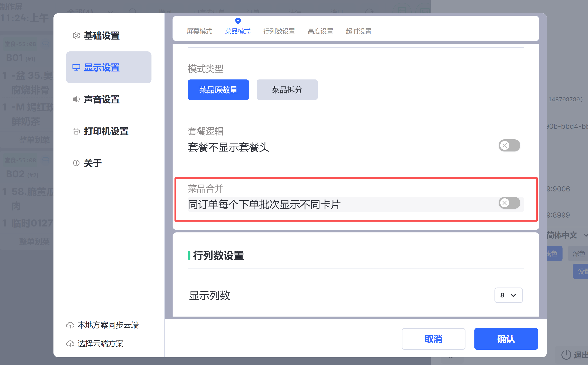Open the 显示列数 dropdown showing 8
The height and width of the screenshot is (365, 588).
508,295
